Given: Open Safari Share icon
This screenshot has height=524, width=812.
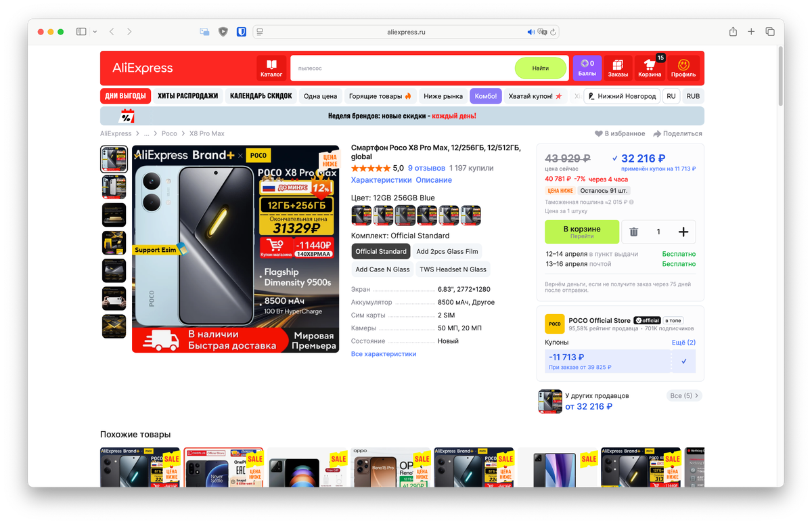Looking at the screenshot, I should [733, 32].
